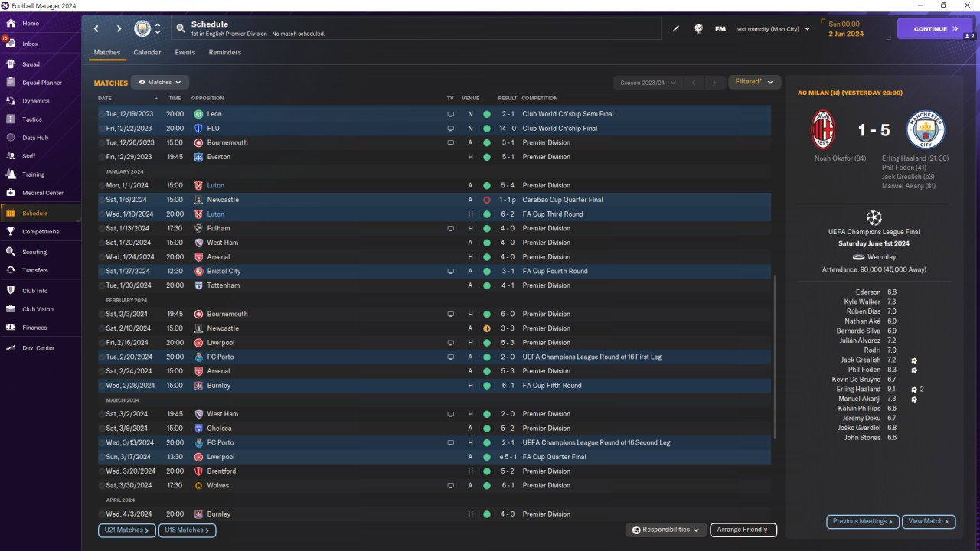Click the Arrange Friendly button
Image resolution: width=980 pixels, height=551 pixels.
[x=743, y=530]
